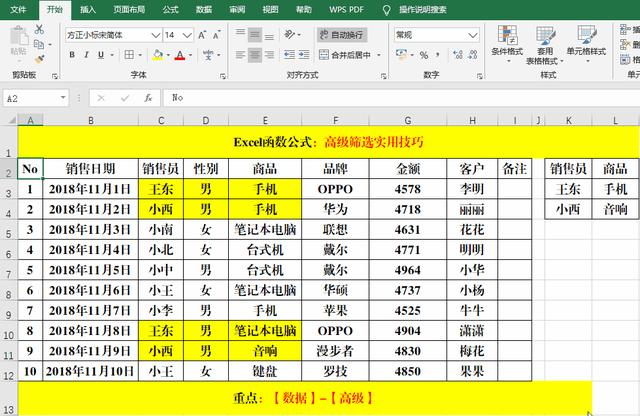
Task: Decrease font size with smaller A
Action: [217, 35]
